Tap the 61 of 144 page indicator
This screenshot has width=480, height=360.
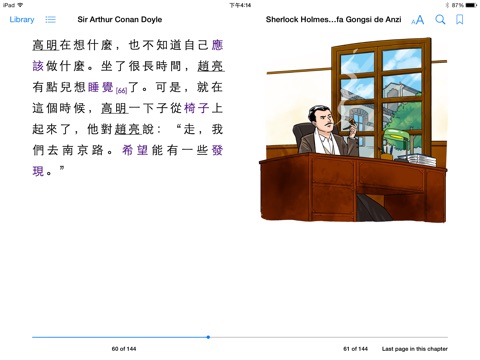pos(356,349)
